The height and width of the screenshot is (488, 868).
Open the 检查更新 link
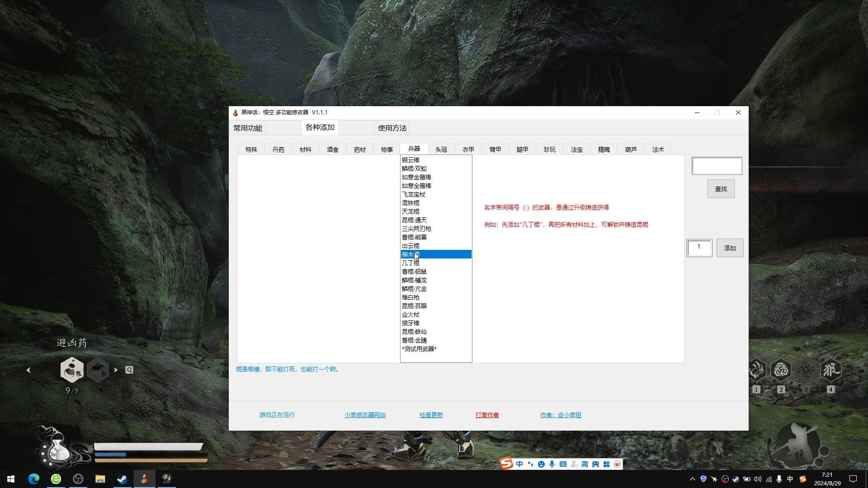coord(431,415)
